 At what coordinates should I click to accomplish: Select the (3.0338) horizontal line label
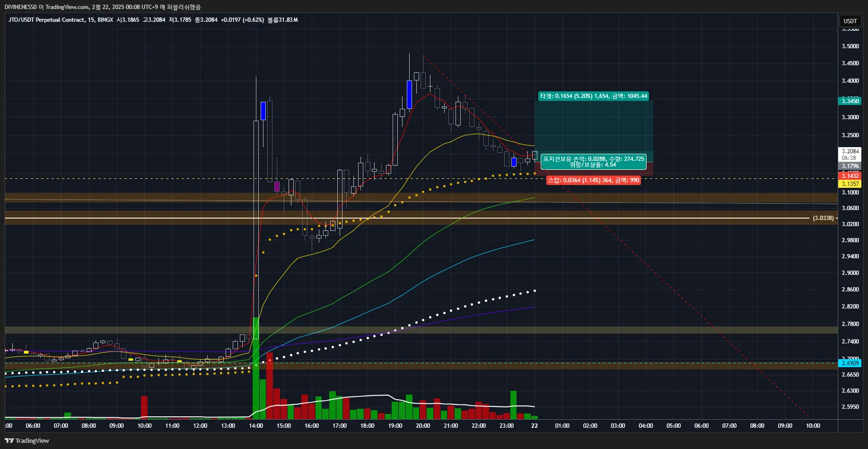[x=824, y=218]
